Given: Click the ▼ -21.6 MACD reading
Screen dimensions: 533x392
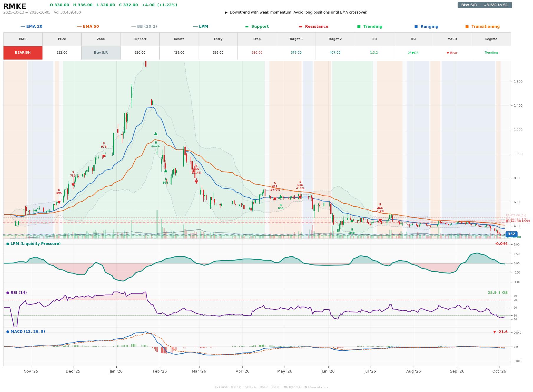Looking at the screenshot, I should [x=501, y=332].
